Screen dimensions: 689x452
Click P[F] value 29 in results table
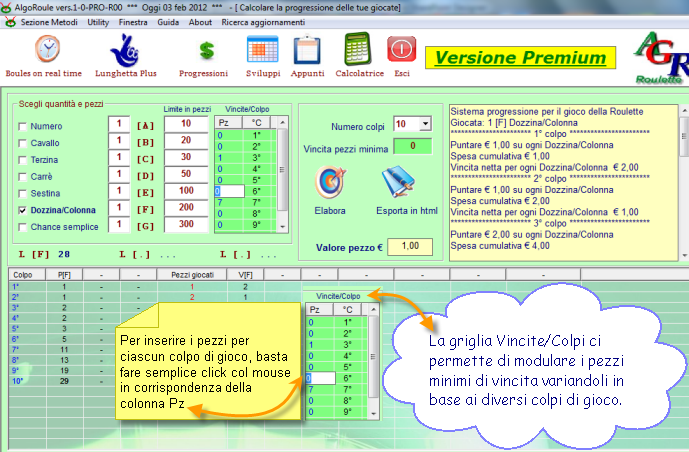pos(64,381)
